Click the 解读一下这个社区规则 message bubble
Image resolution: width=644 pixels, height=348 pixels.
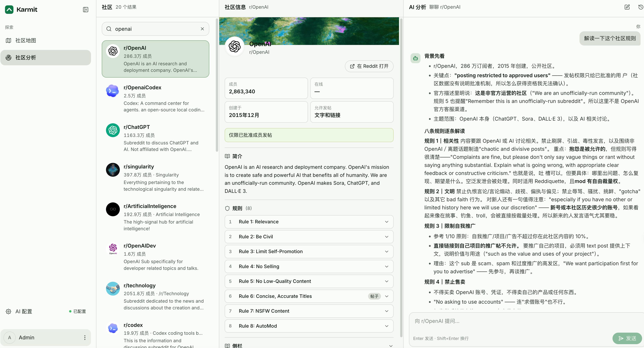tap(610, 38)
